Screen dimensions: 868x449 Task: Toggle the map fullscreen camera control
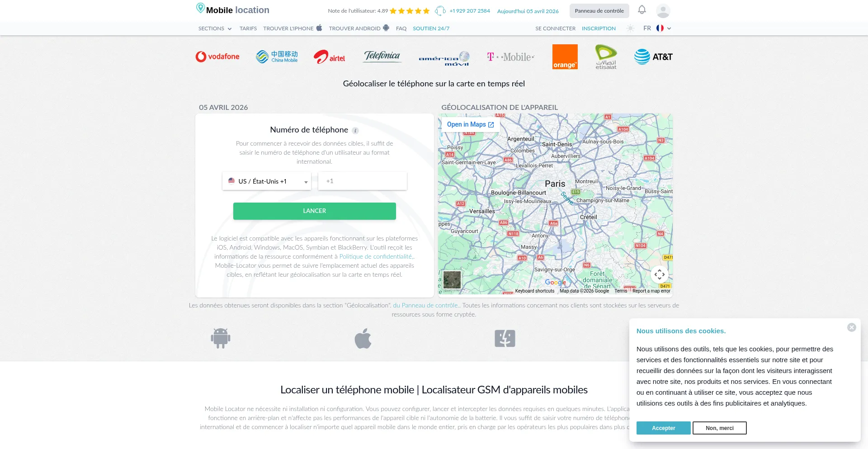pyautogui.click(x=660, y=274)
